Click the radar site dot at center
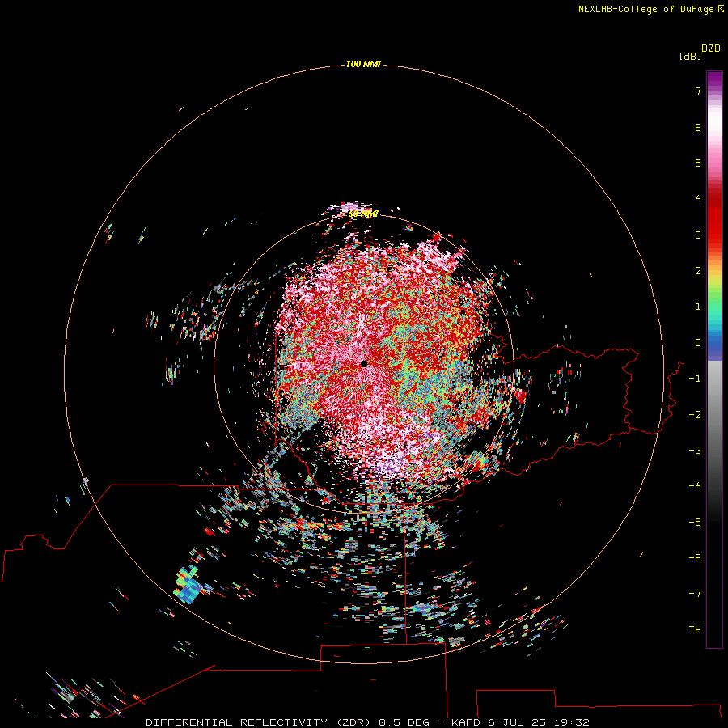Screen dimensions: 728x728 [x=364, y=363]
